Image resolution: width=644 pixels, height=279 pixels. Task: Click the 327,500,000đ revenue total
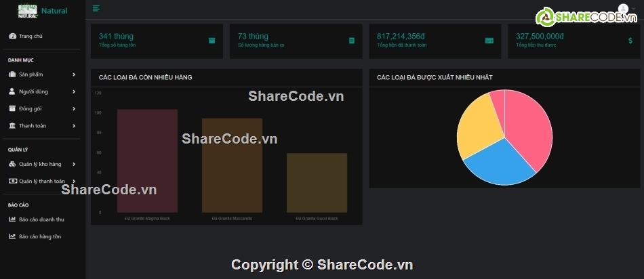tap(540, 37)
